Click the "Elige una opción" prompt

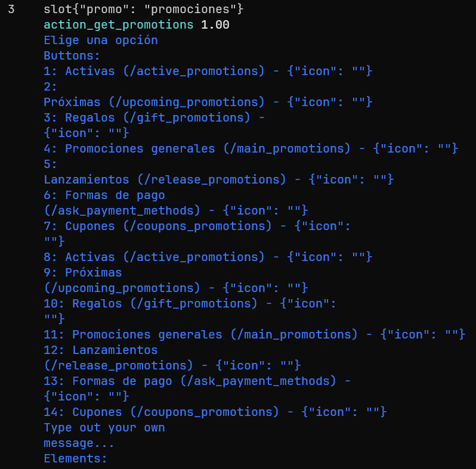pos(100,41)
